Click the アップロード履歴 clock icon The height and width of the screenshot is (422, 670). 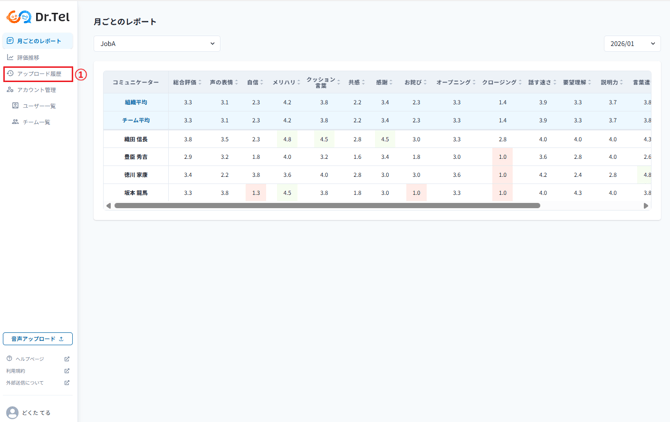pos(11,74)
